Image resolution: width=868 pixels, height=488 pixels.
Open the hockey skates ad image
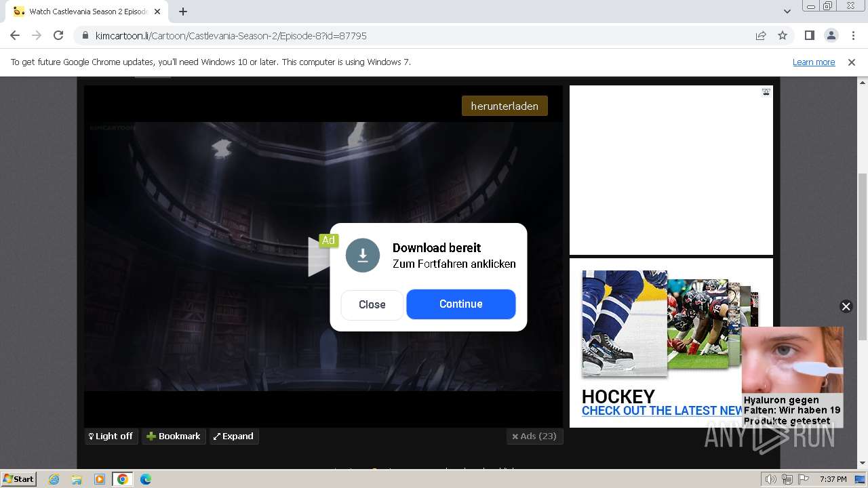click(624, 323)
